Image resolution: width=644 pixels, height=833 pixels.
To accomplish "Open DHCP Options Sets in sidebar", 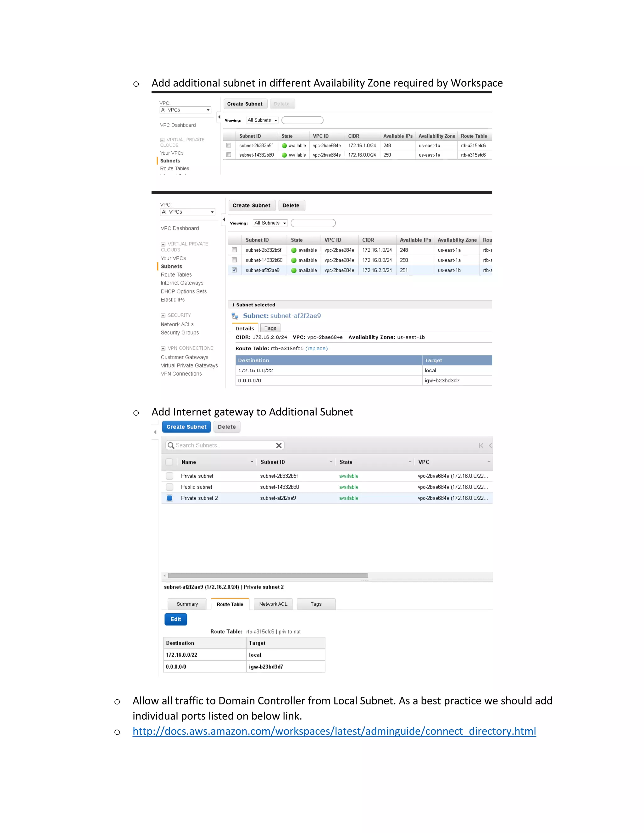I will tap(184, 291).
